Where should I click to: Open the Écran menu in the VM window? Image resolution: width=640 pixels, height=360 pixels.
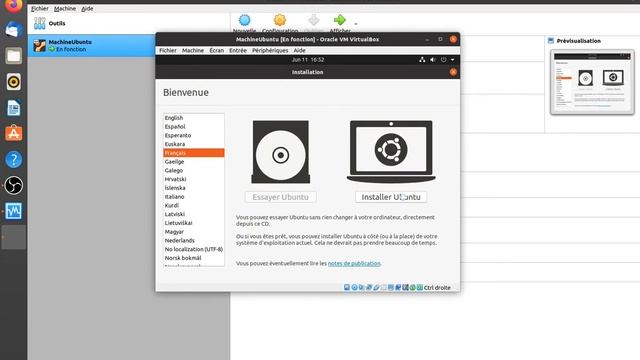(216, 50)
